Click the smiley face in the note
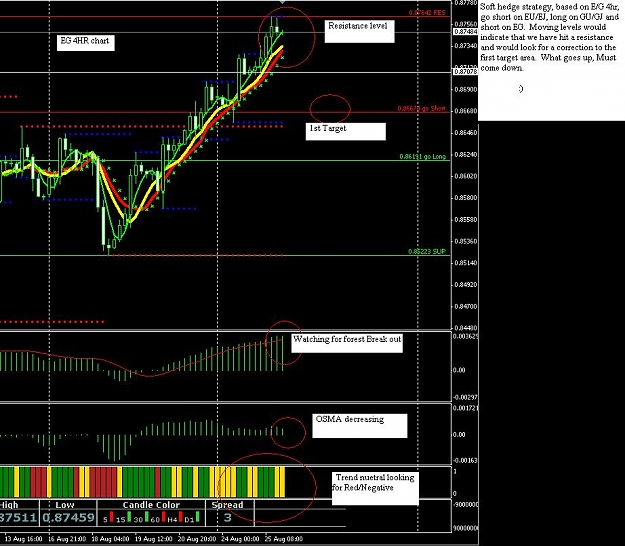The image size is (625, 546). pyautogui.click(x=521, y=89)
